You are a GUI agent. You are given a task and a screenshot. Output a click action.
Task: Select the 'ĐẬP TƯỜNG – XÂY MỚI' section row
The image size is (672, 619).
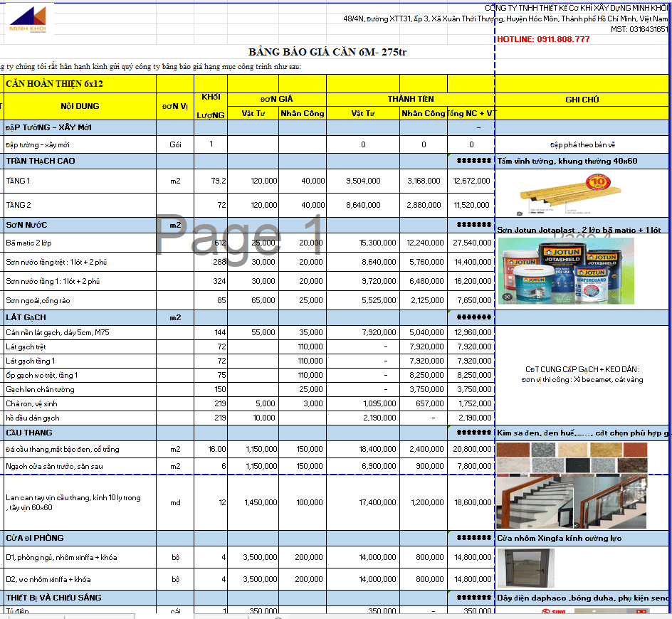point(80,127)
